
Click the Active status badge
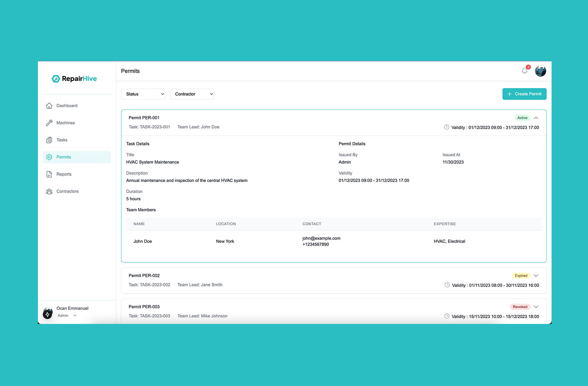(522, 118)
